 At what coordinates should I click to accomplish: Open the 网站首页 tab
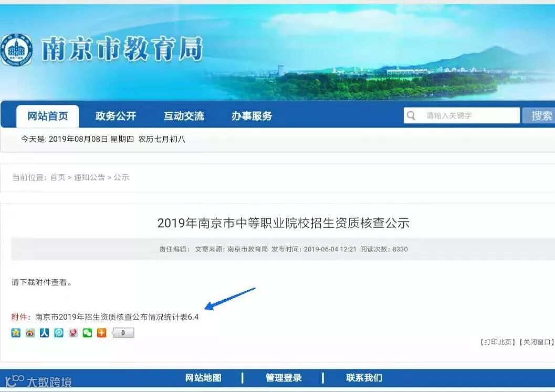click(48, 116)
